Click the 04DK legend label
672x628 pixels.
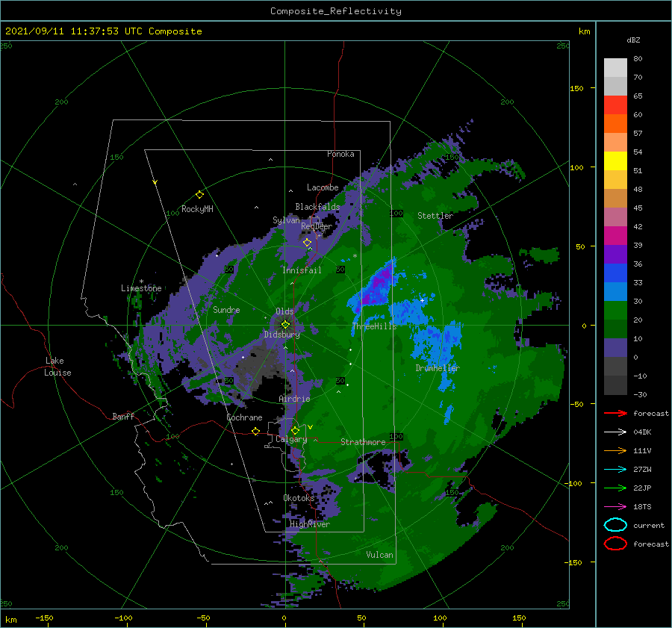(x=642, y=432)
